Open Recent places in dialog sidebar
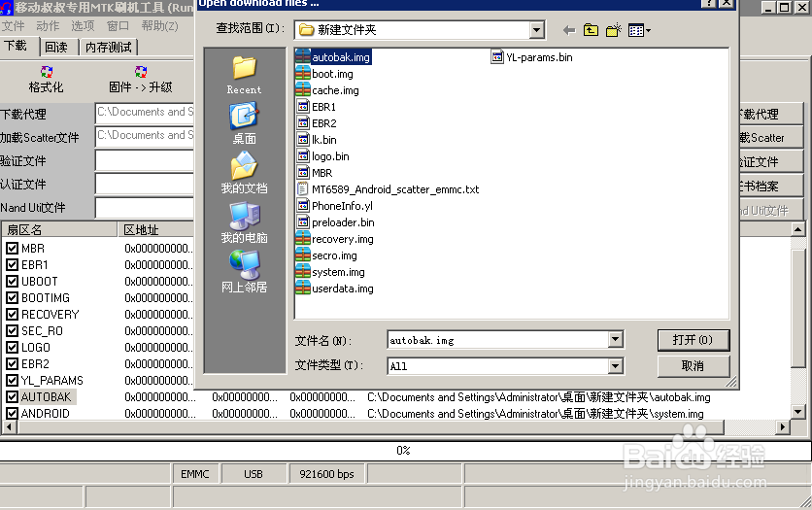This screenshot has height=510, width=812. click(244, 76)
